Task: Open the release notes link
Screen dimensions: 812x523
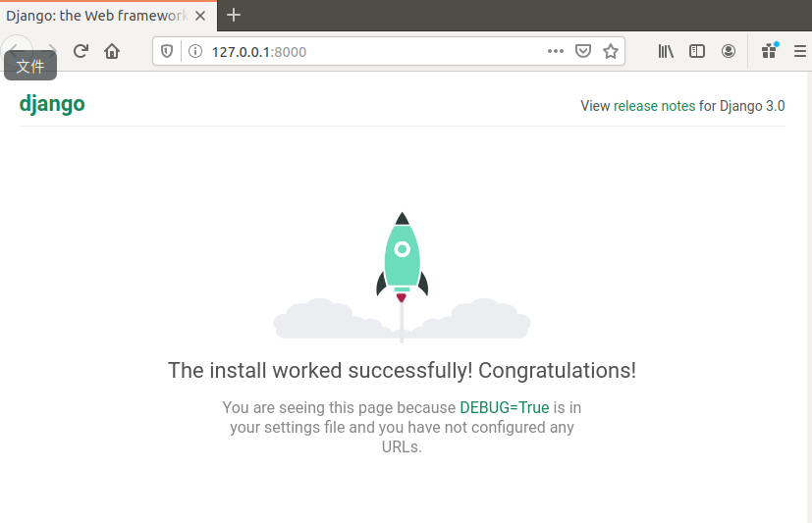Action: [x=655, y=106]
